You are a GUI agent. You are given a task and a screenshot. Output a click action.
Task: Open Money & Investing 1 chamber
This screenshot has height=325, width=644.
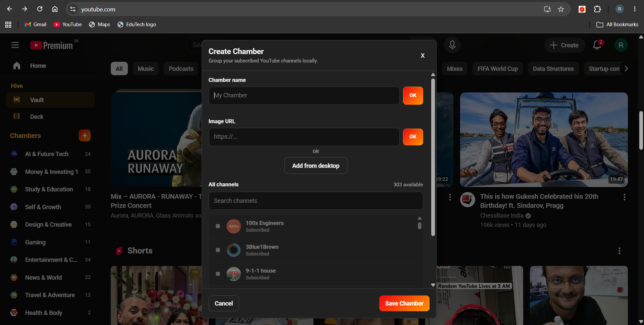pyautogui.click(x=50, y=172)
